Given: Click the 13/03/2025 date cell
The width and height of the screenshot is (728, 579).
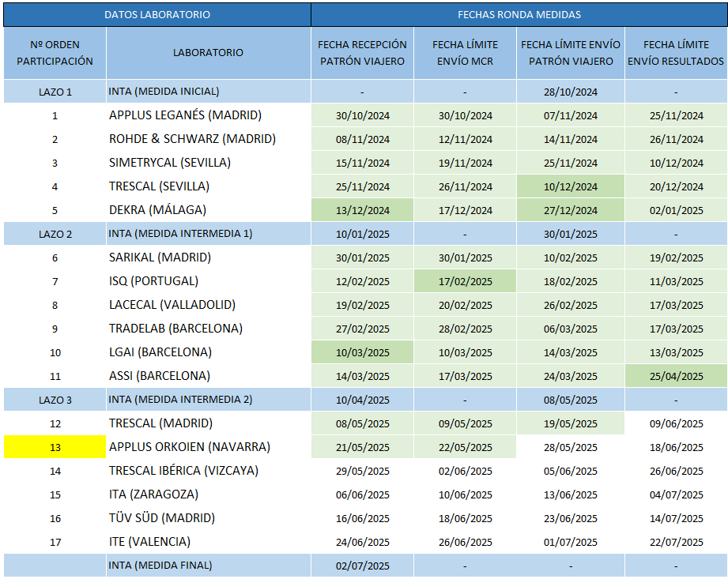Looking at the screenshot, I should (676, 352).
